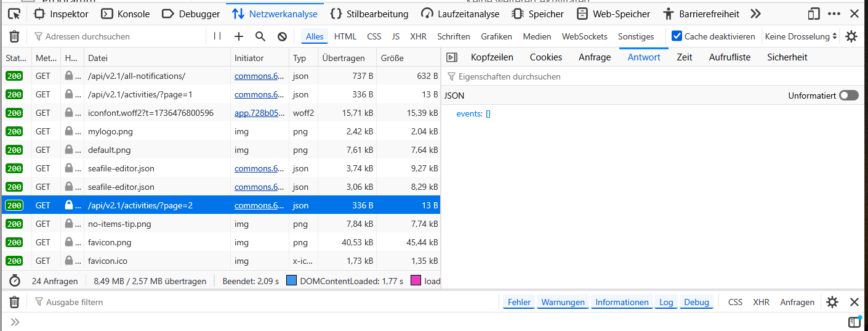Image resolution: width=868 pixels, height=331 pixels.
Task: Disable the Cache deaktivieren checkbox
Action: tap(677, 36)
